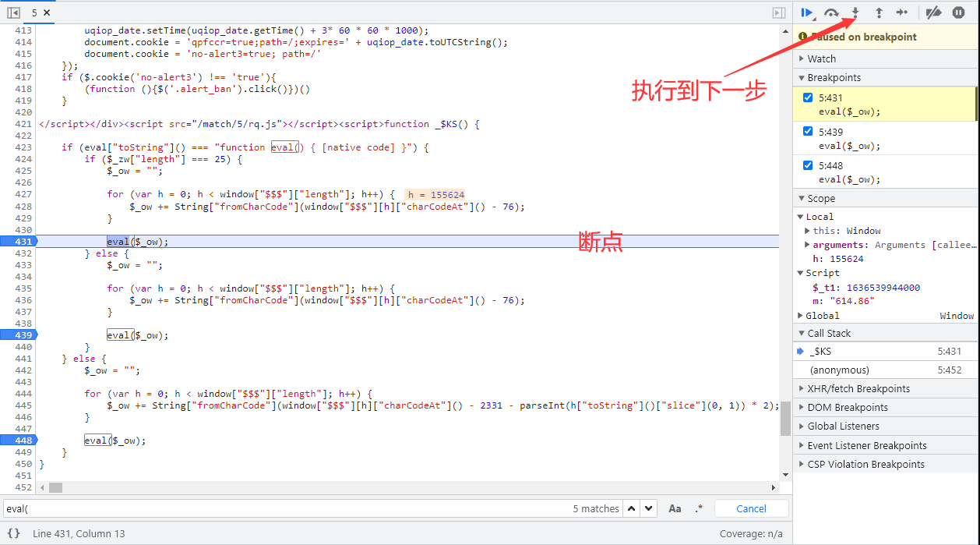Image resolution: width=980 pixels, height=545 pixels.
Task: Deactivate all breakpoints
Action: pos(933,12)
